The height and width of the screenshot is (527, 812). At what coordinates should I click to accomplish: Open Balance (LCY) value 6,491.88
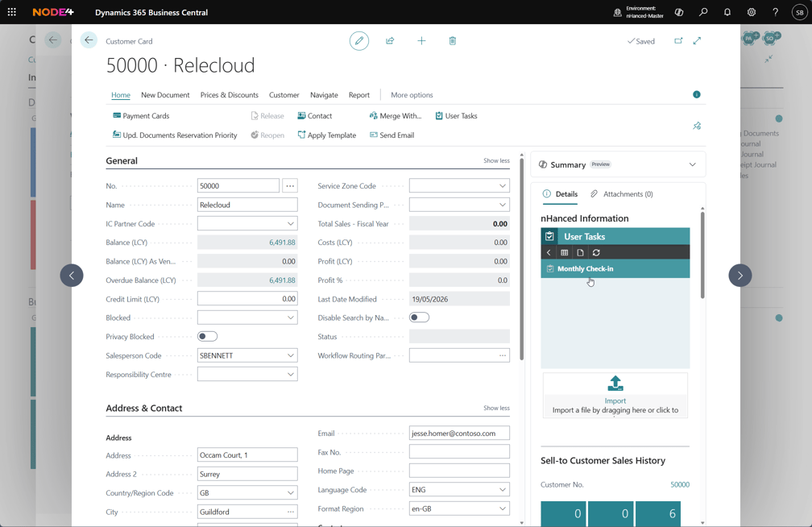point(282,242)
